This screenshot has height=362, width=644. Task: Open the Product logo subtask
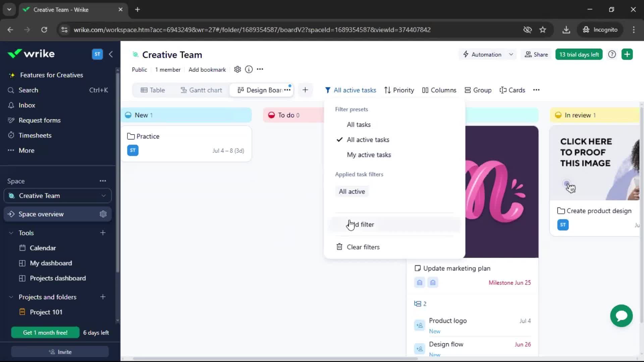448,321
